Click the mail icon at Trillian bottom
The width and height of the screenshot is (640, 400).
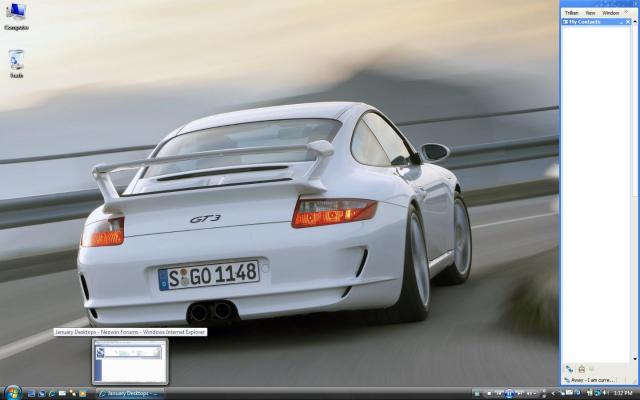click(582, 369)
